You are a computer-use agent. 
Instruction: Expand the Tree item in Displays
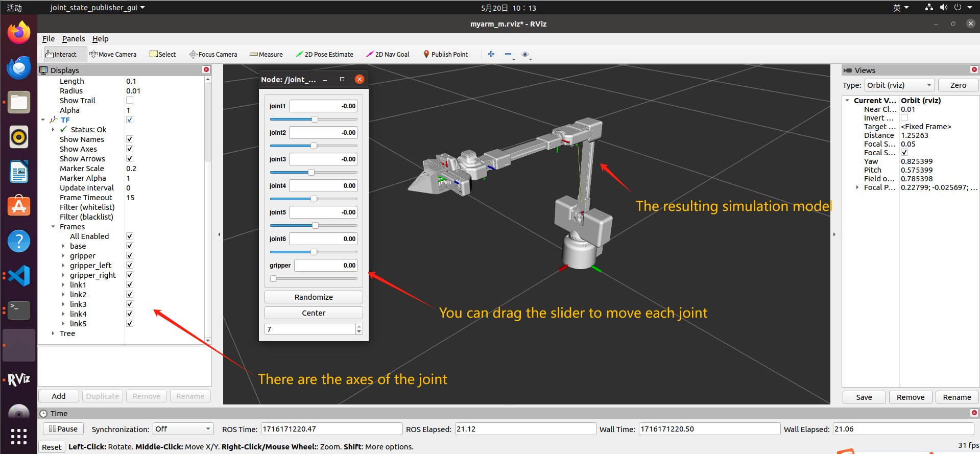(x=53, y=333)
